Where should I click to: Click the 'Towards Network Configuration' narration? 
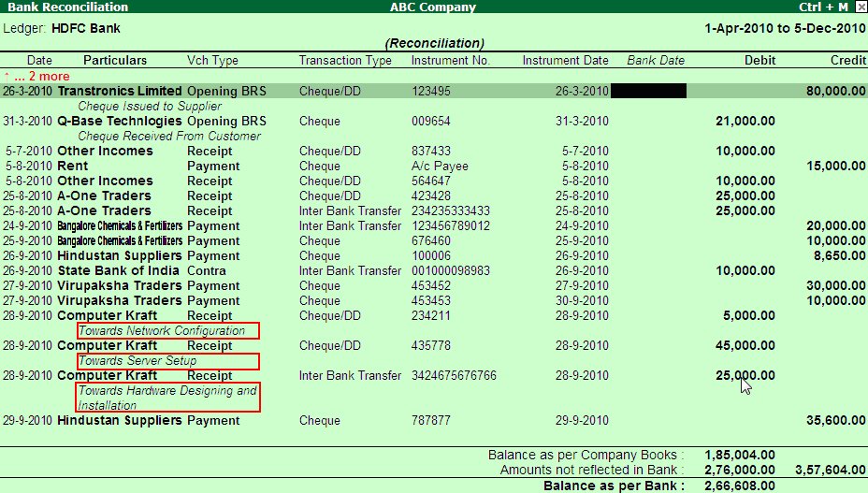point(162,331)
